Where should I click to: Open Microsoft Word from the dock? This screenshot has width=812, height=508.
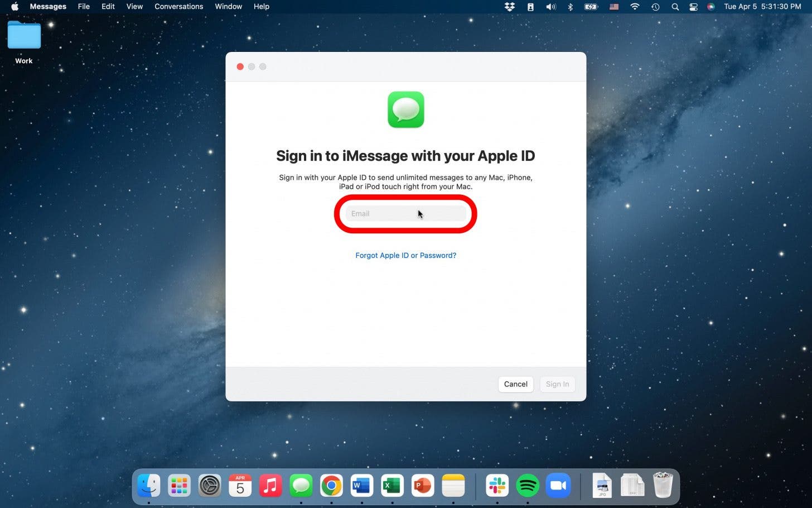pos(361,486)
